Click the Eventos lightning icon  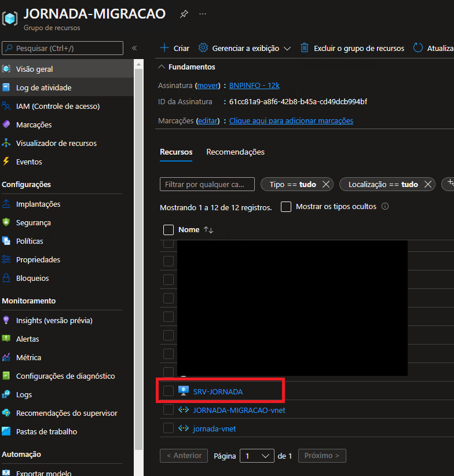[6, 161]
